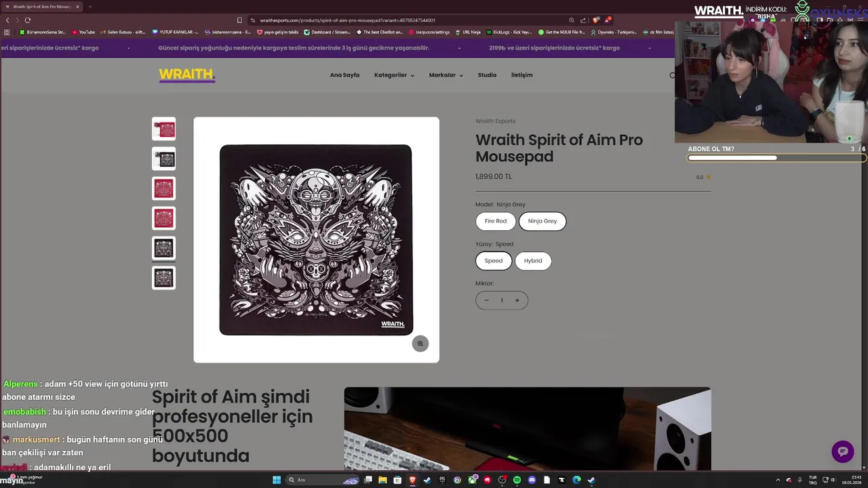Select the Speed surface option
Viewport: 868px width, 488px height.
tap(494, 261)
